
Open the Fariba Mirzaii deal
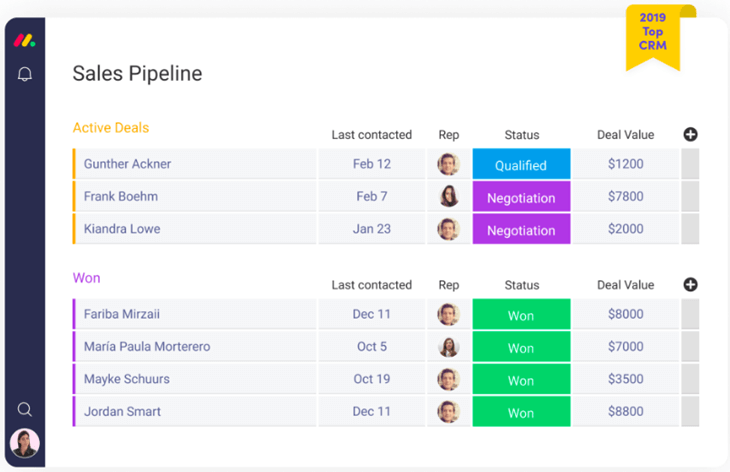[122, 314]
